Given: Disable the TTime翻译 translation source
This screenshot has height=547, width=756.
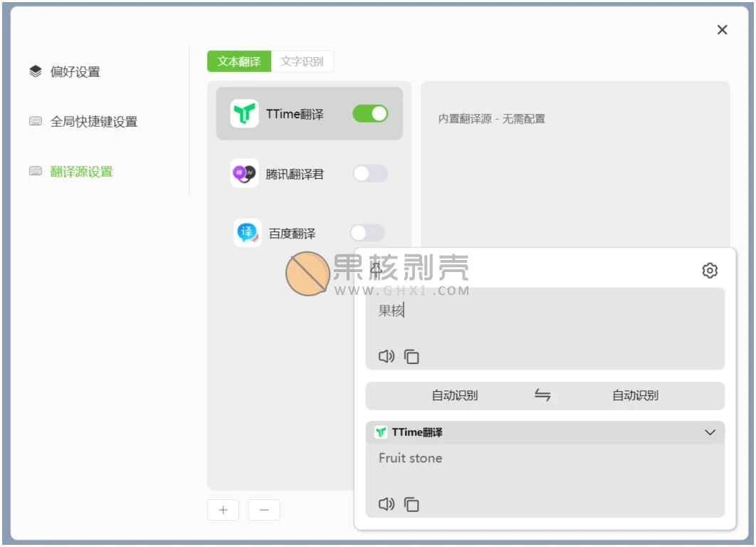Looking at the screenshot, I should [x=369, y=113].
